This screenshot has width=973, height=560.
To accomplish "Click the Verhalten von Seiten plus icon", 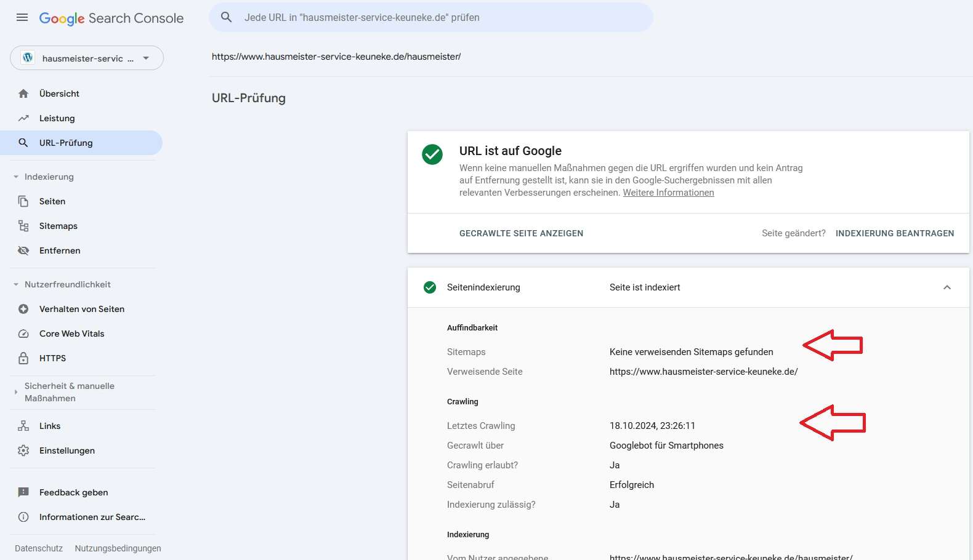I will [x=23, y=309].
